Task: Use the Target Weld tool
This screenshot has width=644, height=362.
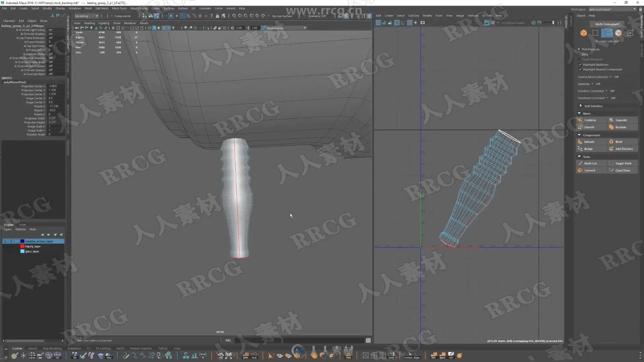Action: [623, 164]
